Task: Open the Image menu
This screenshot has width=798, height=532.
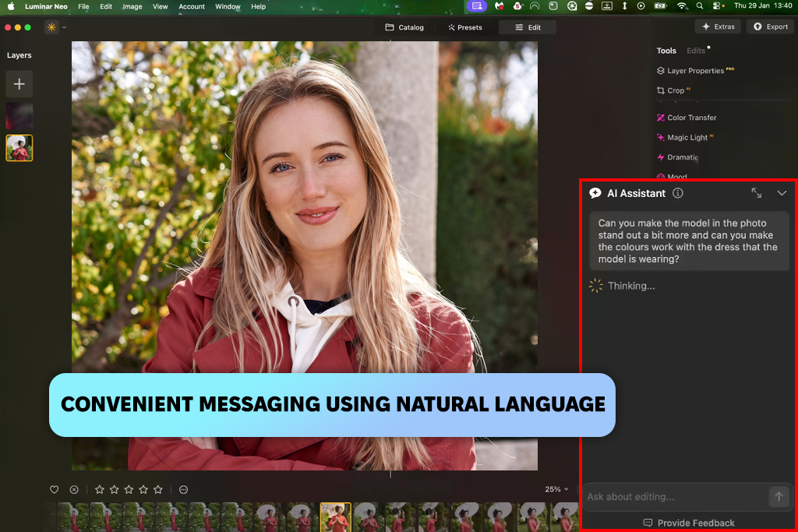Action: pos(132,6)
